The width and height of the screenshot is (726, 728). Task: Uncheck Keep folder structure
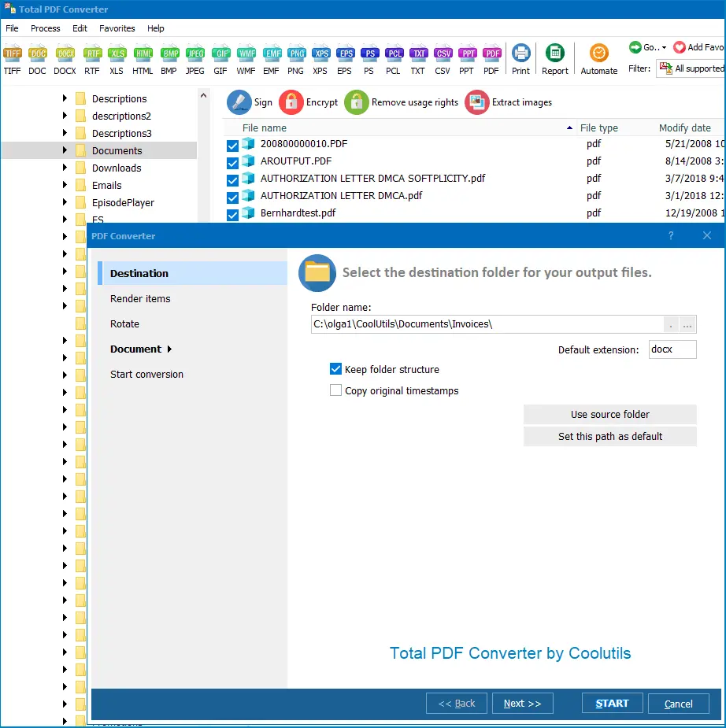335,369
